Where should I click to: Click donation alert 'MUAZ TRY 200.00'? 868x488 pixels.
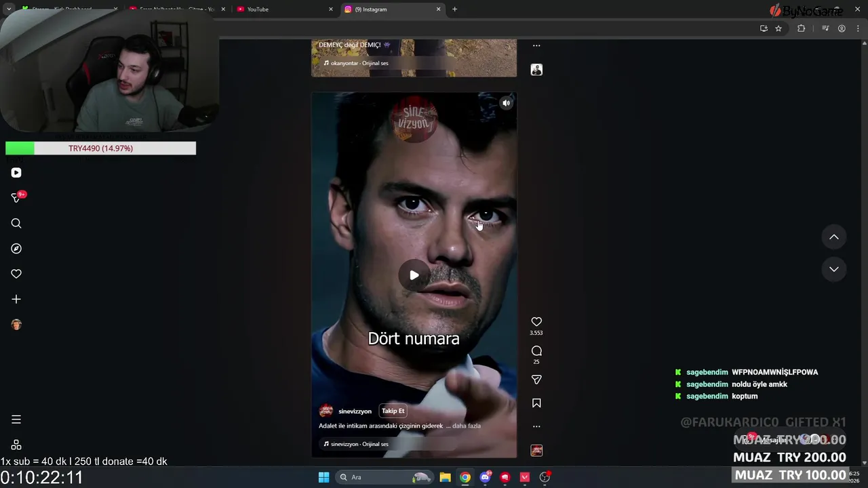(789, 457)
